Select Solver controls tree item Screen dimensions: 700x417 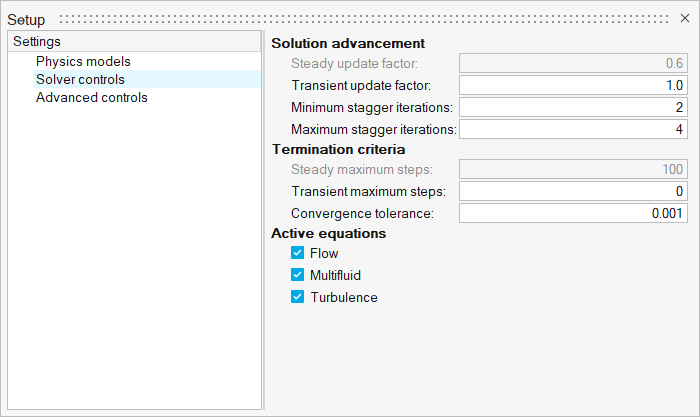[x=80, y=79]
